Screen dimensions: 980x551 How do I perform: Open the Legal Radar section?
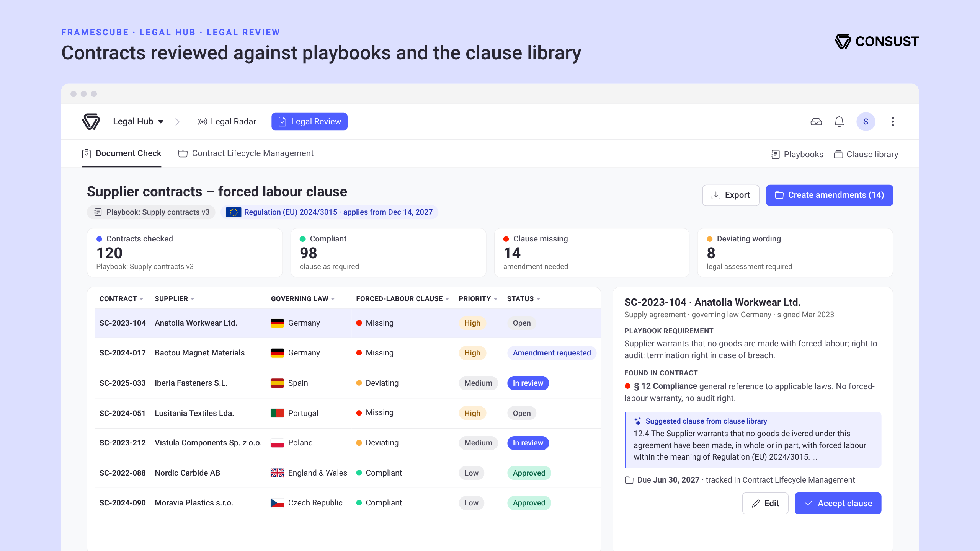[226, 122]
